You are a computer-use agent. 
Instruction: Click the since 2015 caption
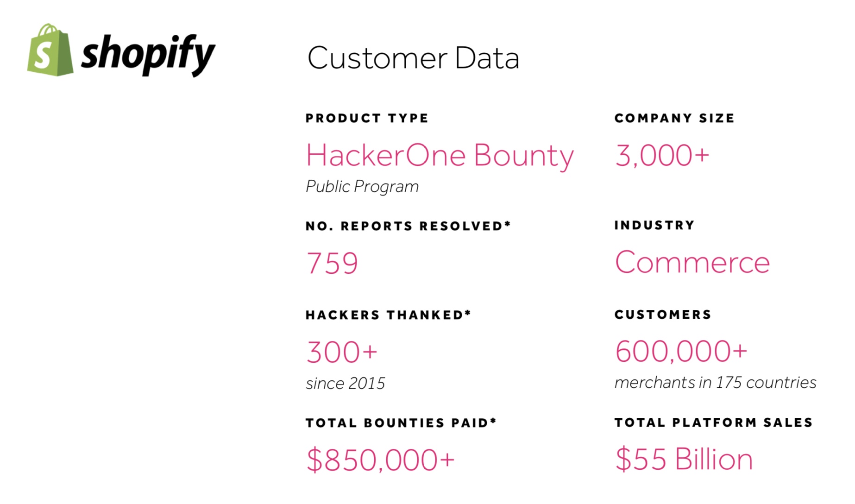click(x=345, y=384)
